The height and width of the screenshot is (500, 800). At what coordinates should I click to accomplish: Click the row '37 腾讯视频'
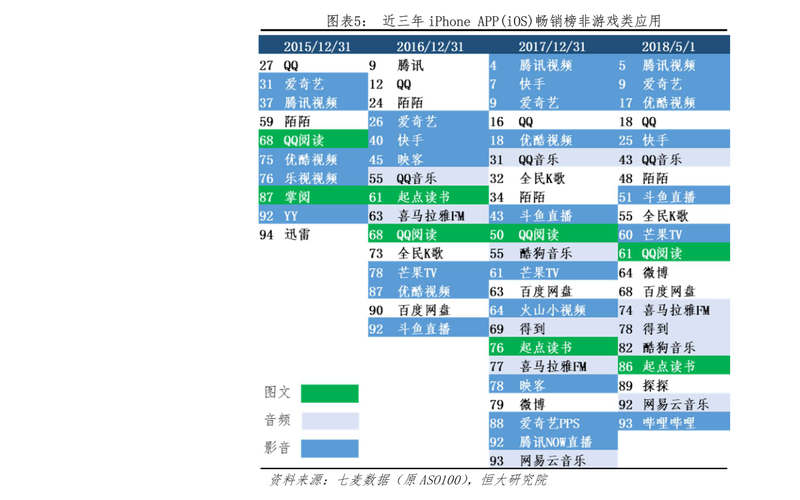pyautogui.click(x=313, y=103)
